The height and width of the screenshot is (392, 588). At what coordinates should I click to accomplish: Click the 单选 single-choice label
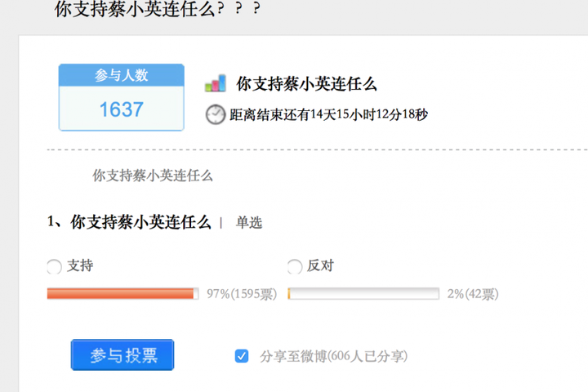(x=248, y=223)
